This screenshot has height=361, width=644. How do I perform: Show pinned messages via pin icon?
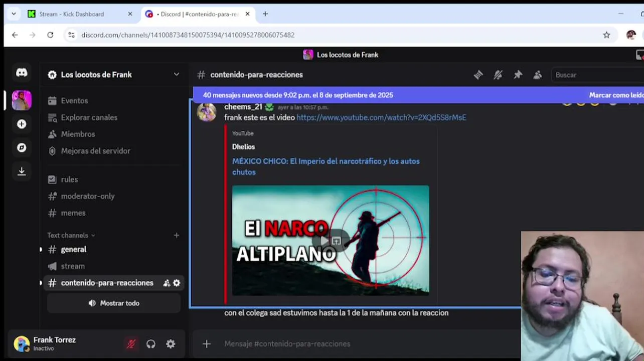pos(518,75)
